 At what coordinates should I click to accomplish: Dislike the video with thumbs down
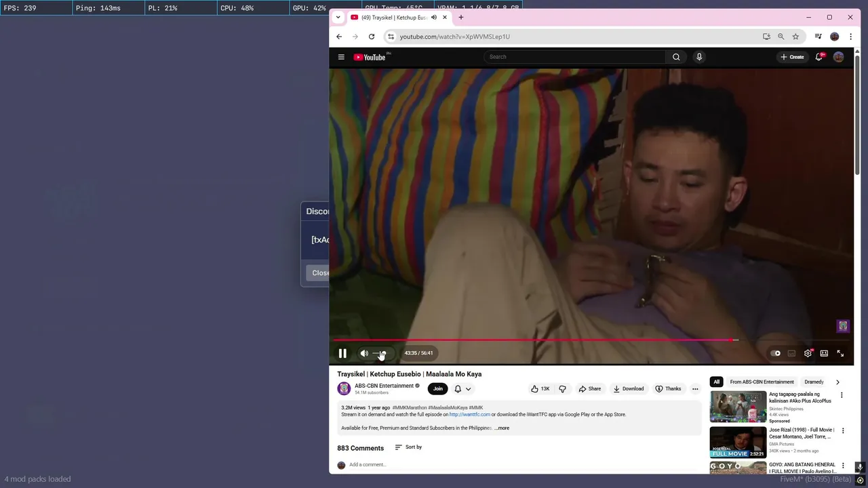pos(562,388)
